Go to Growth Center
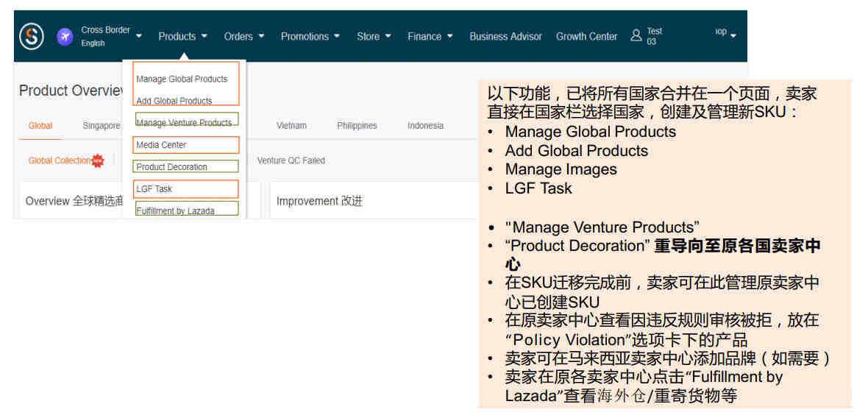 [x=586, y=36]
